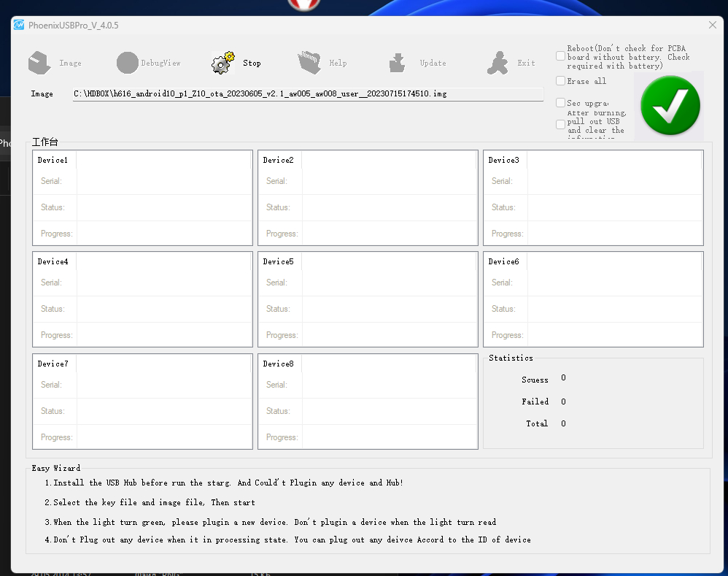Enable the Reboot PCBA board checkbox
The width and height of the screenshot is (728, 576).
pos(560,56)
